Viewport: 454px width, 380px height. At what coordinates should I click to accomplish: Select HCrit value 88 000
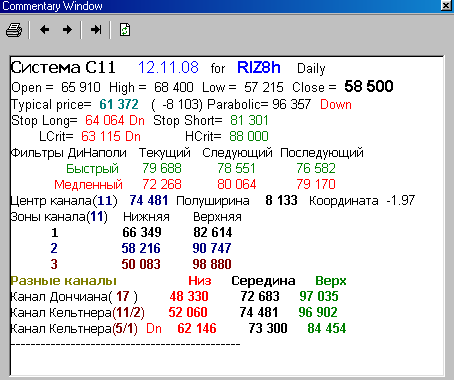249,136
